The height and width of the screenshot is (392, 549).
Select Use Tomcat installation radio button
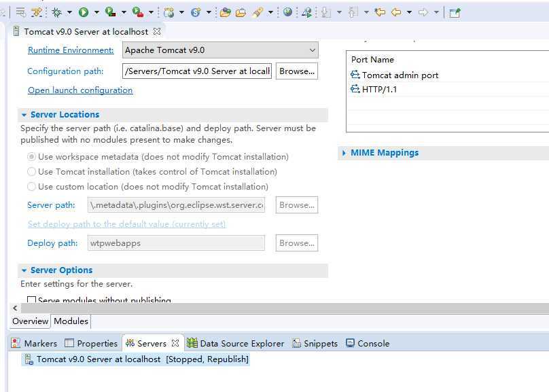pos(31,171)
